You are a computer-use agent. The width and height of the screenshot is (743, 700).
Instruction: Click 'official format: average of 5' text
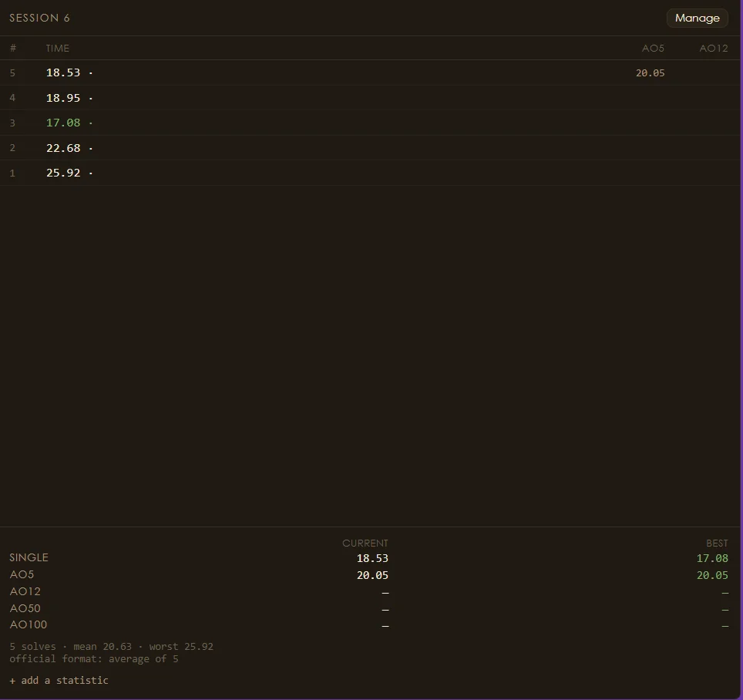click(x=94, y=659)
